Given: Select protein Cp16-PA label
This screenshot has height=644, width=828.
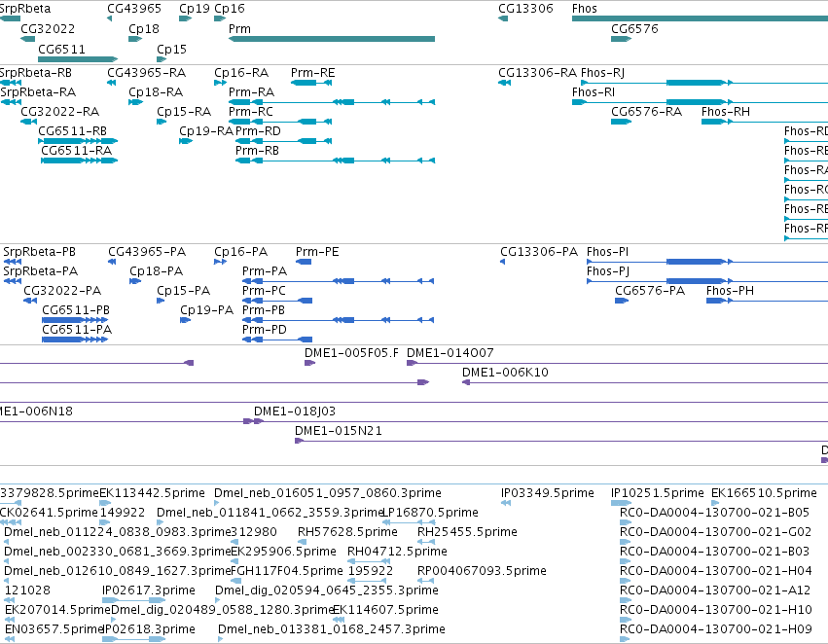Looking at the screenshot, I should 240,252.
